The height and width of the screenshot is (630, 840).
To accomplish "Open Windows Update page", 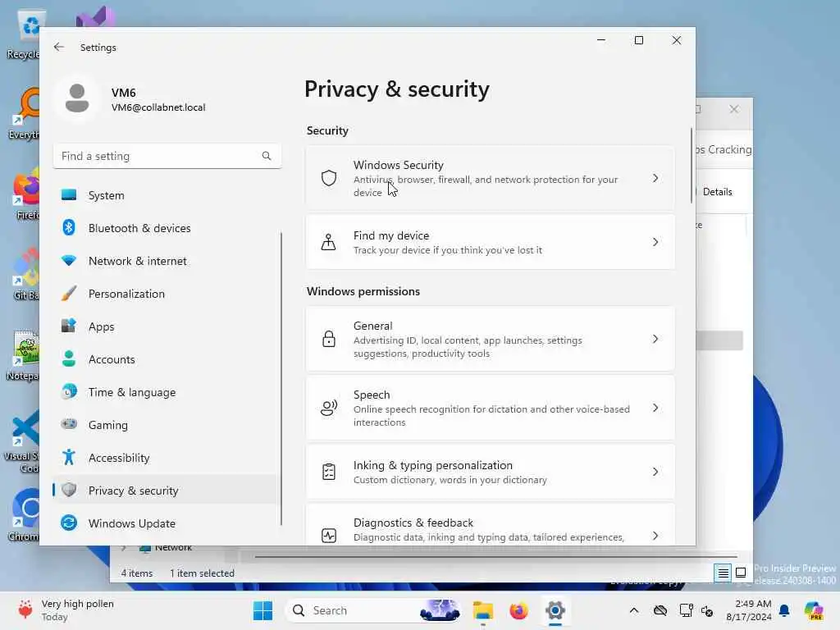I will click(x=167, y=523).
